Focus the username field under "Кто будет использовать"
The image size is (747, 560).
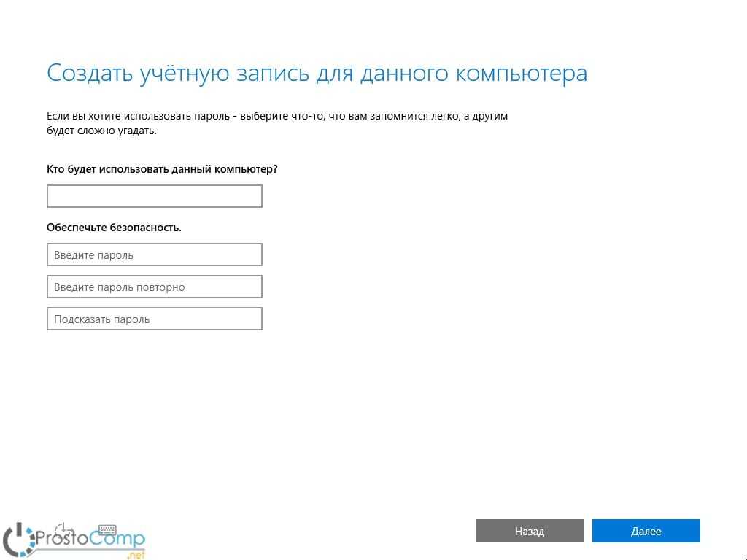click(154, 196)
